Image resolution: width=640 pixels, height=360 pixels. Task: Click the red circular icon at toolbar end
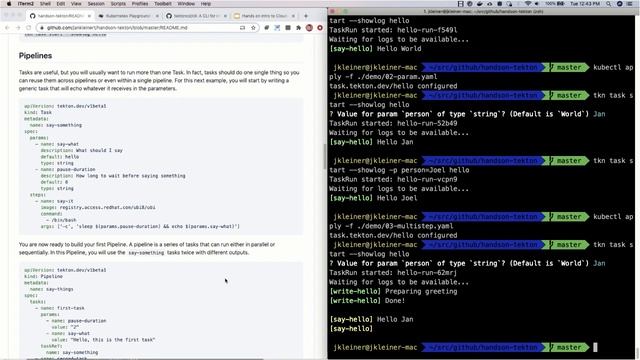(x=320, y=28)
